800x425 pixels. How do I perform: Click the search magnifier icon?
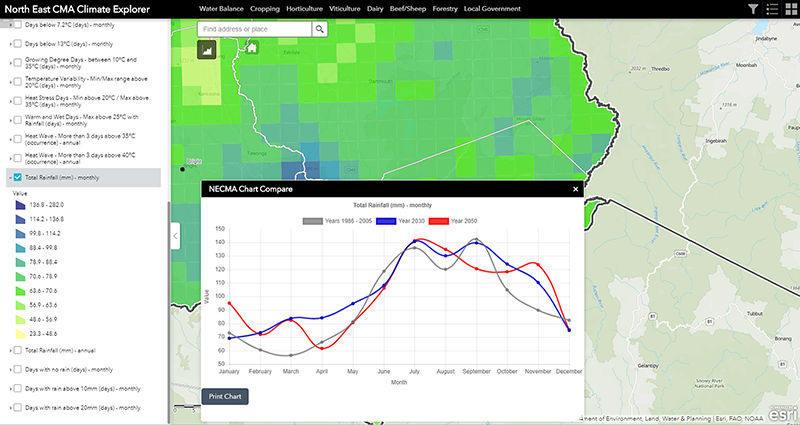point(320,29)
